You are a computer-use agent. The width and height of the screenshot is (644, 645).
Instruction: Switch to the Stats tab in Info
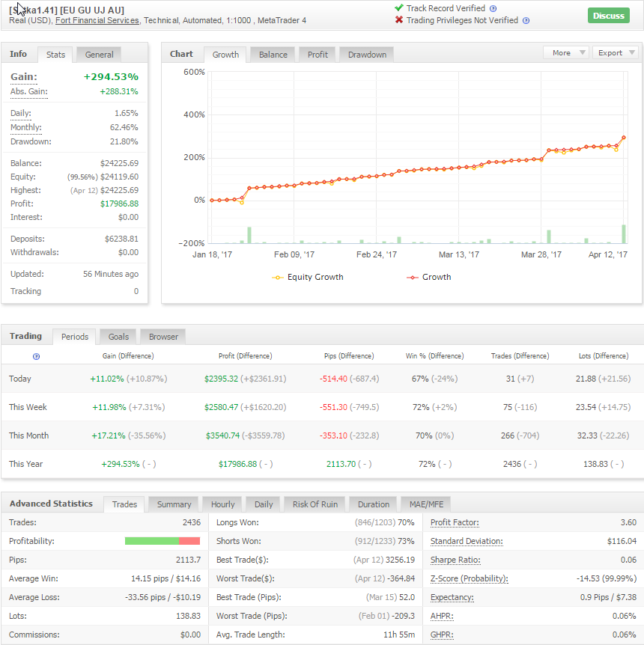(55, 55)
